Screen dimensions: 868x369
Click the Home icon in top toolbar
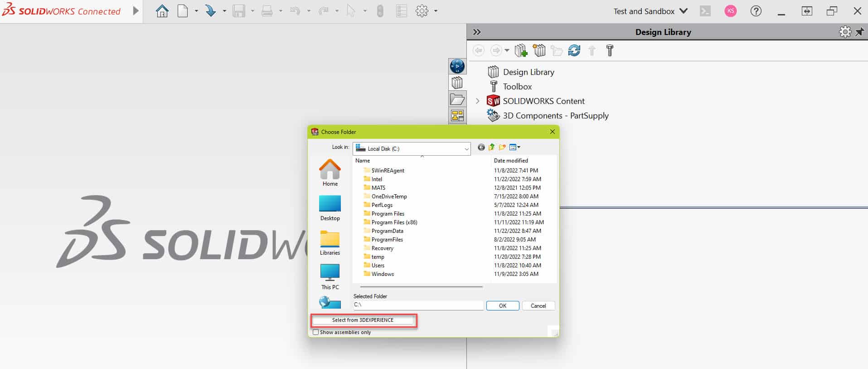(x=162, y=11)
